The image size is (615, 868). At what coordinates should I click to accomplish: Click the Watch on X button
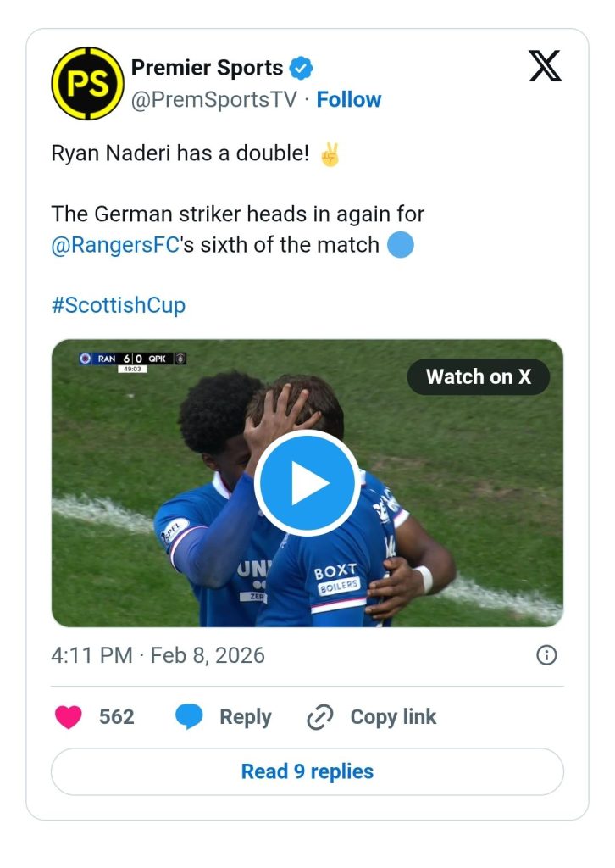(x=478, y=376)
